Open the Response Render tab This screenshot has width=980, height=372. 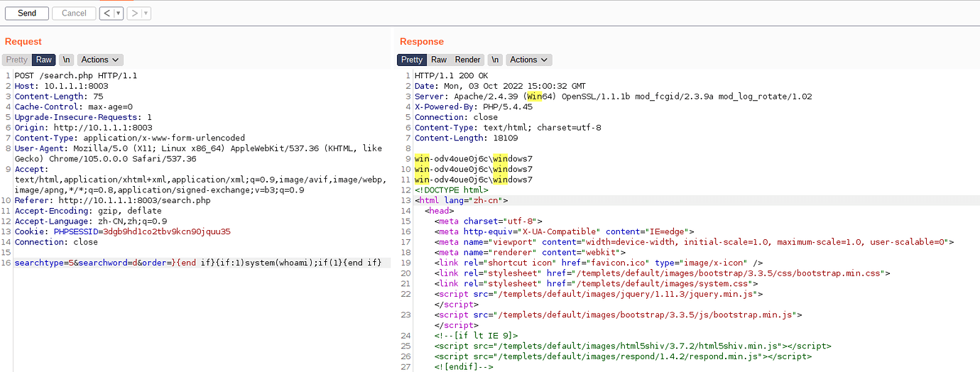click(x=467, y=60)
